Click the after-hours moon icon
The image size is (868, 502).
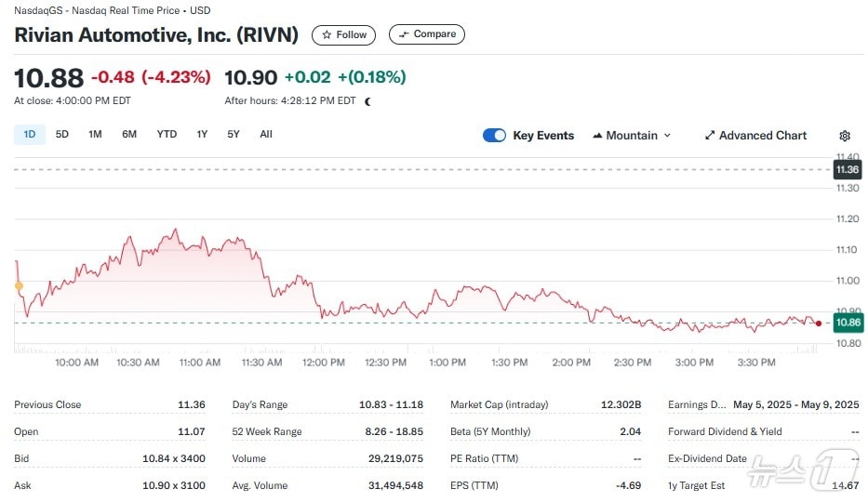367,101
